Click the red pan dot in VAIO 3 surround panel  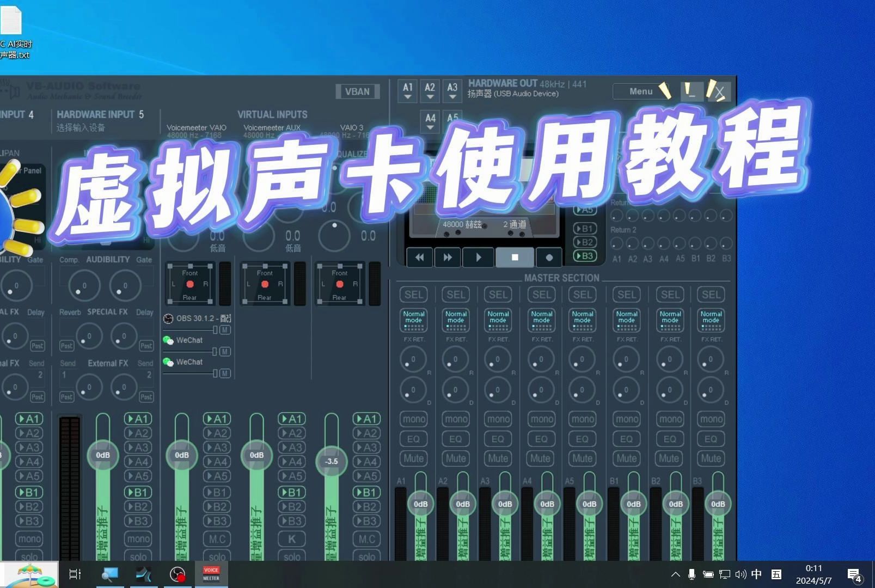pos(340,284)
